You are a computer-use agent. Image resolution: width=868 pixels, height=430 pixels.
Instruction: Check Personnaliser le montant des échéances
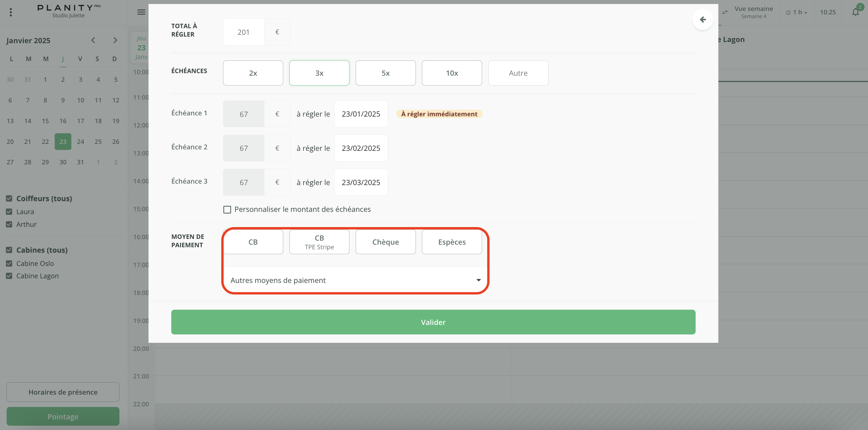tap(227, 210)
